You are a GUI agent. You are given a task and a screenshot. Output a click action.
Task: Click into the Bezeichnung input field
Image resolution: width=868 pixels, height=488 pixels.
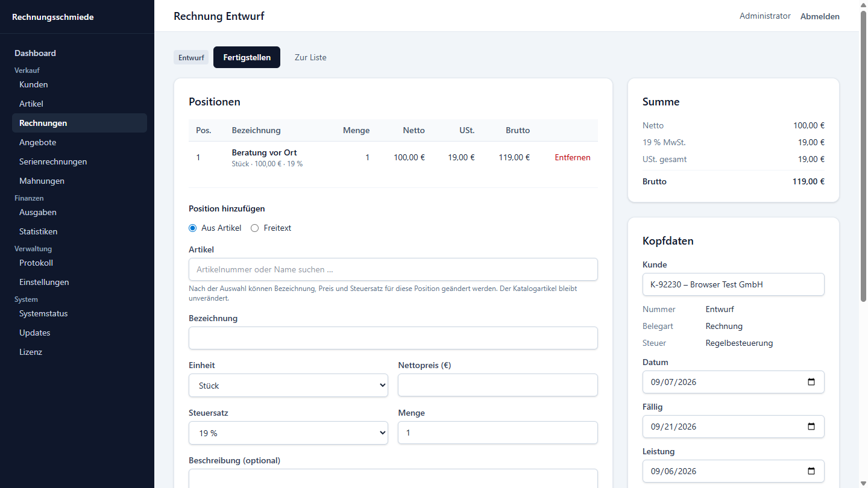[393, 338]
